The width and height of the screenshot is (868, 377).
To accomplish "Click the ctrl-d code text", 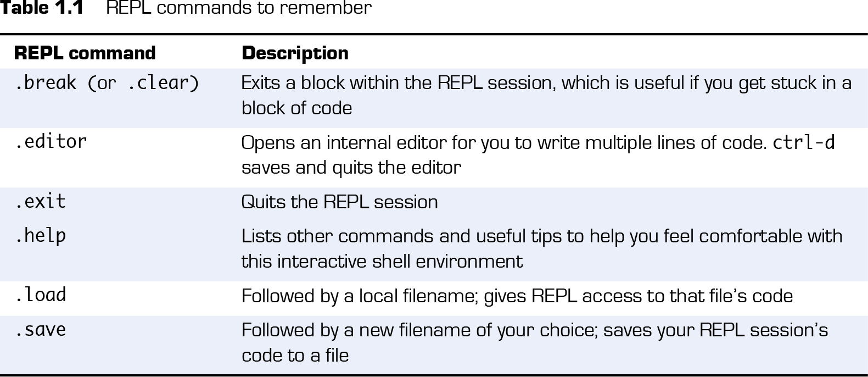I will tap(804, 143).
